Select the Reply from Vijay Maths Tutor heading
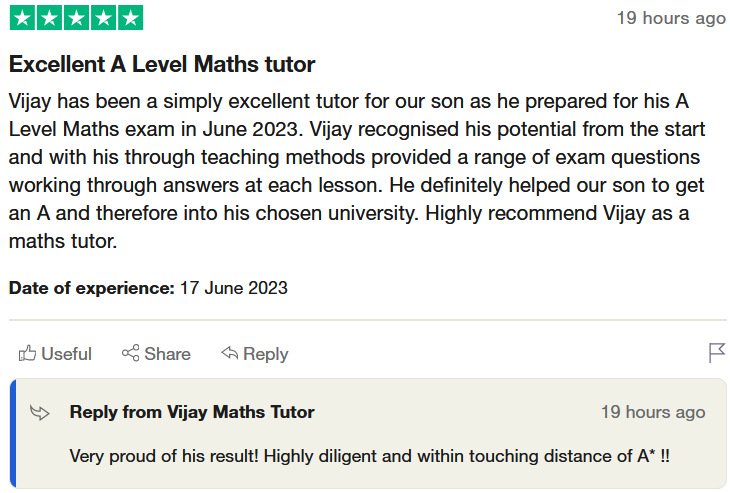The height and width of the screenshot is (493, 730). pos(192,412)
